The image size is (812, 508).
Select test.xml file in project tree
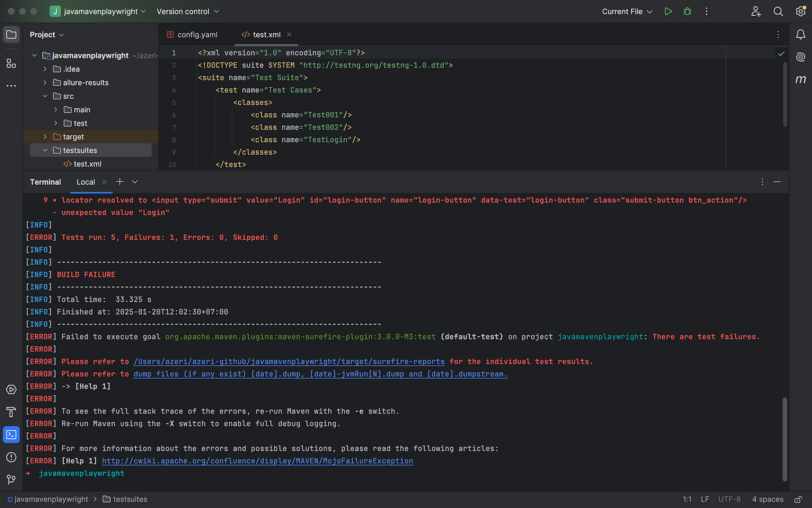click(x=82, y=164)
